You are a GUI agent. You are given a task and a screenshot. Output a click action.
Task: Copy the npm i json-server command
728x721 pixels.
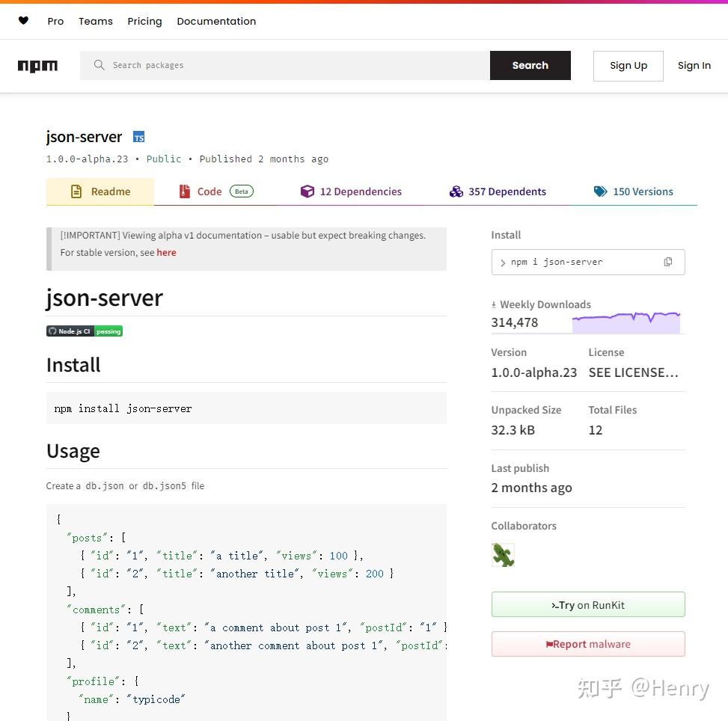pos(668,262)
